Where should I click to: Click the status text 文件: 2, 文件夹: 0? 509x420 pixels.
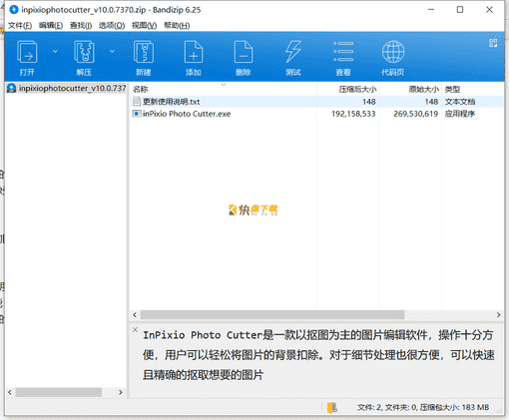click(387, 407)
